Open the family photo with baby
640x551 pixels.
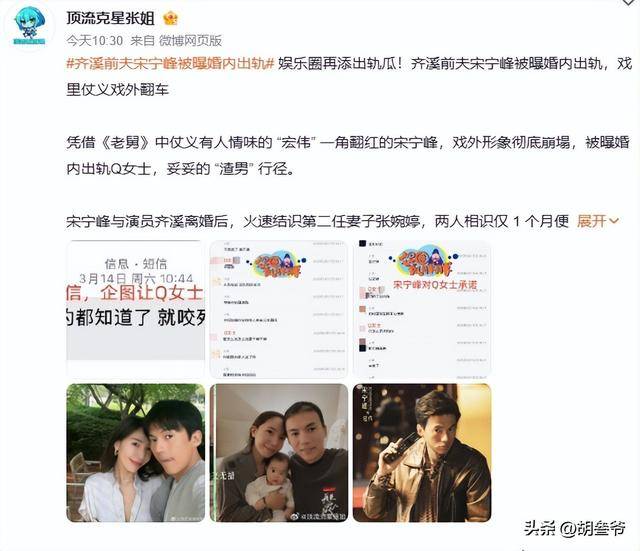pos(278,453)
